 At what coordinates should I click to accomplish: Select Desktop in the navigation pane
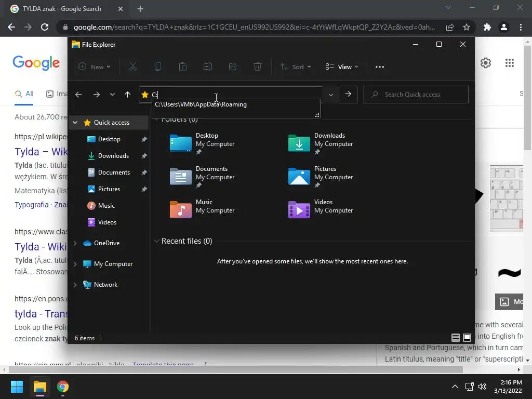109,139
